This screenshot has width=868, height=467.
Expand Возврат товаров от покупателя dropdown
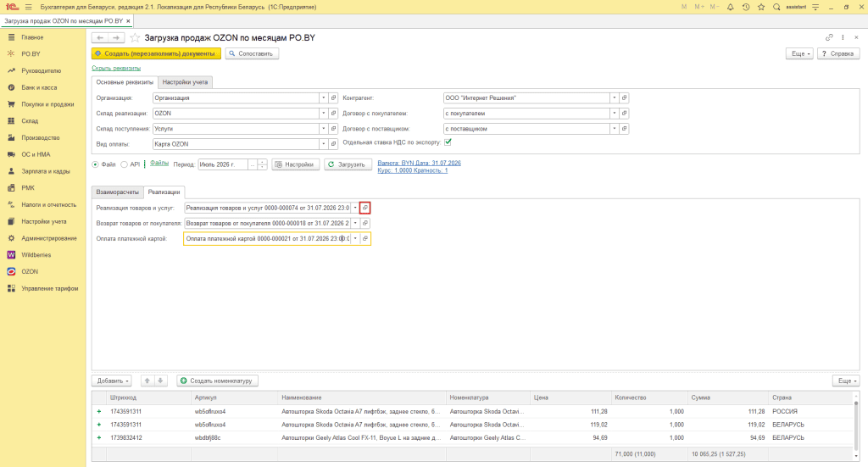pos(355,223)
